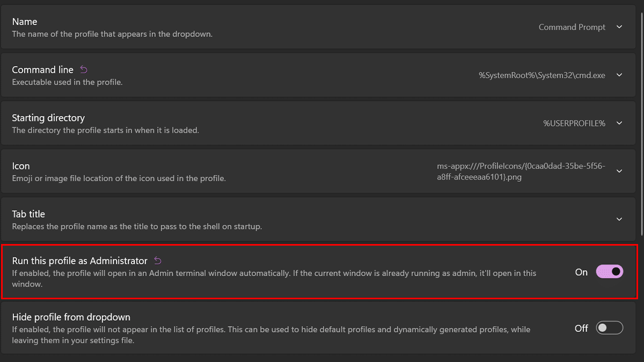The height and width of the screenshot is (362, 644).
Task: Click the cmd.exe command line path
Action: [541, 76]
